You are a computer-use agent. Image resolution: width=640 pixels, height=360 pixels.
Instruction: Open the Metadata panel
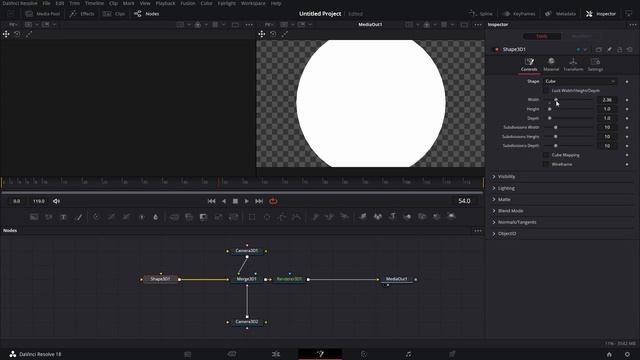[560, 14]
